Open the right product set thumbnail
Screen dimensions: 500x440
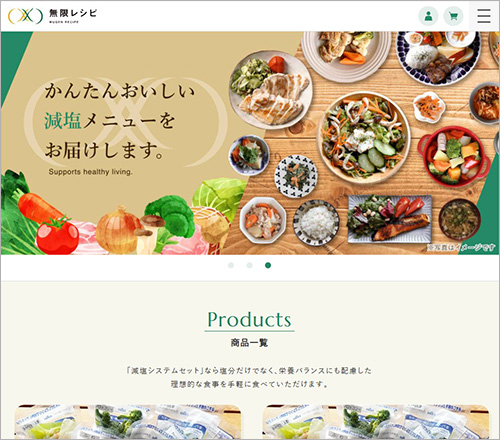[376, 422]
